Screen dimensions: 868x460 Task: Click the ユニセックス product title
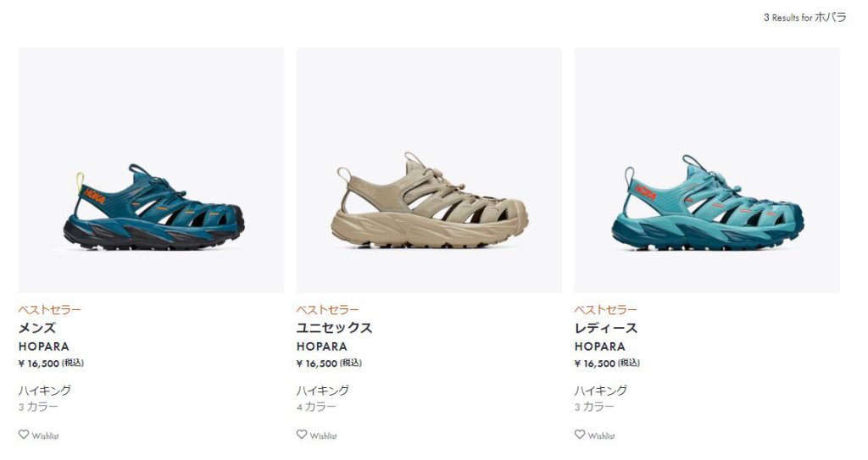pyautogui.click(x=334, y=328)
